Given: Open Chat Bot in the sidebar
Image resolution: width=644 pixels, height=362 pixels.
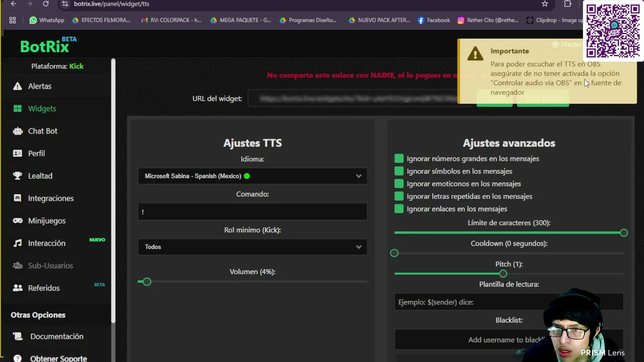Looking at the screenshot, I should tap(43, 131).
